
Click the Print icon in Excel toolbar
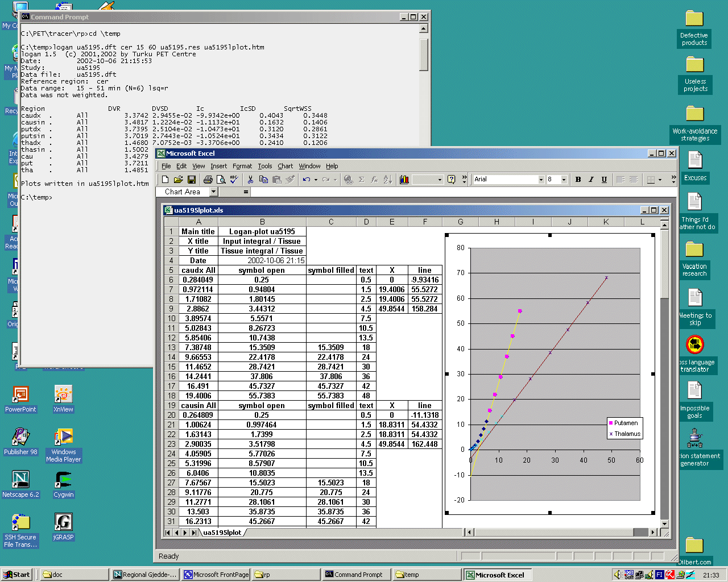(208, 180)
